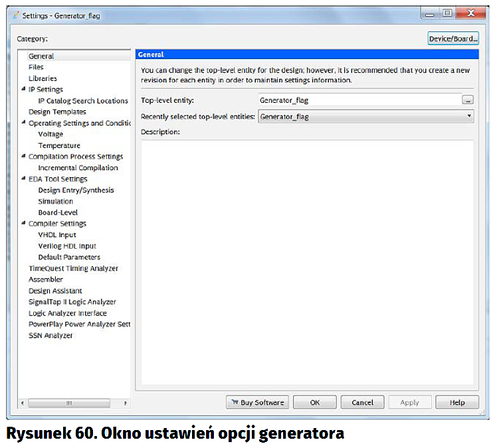Screen dimensions: 497x448
Task: Click the category list horizontal scrollbar
Action: (x=68, y=403)
